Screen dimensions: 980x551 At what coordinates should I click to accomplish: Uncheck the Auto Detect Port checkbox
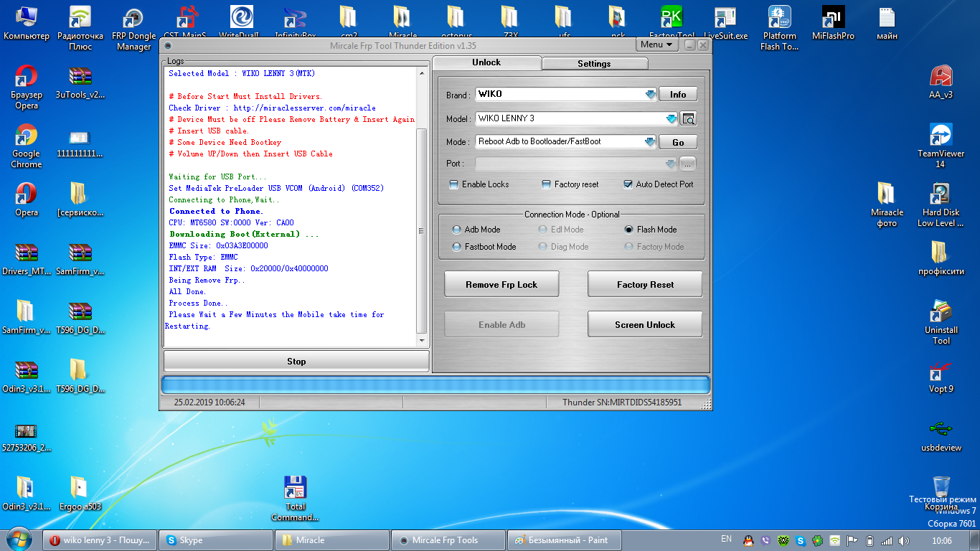[628, 184]
